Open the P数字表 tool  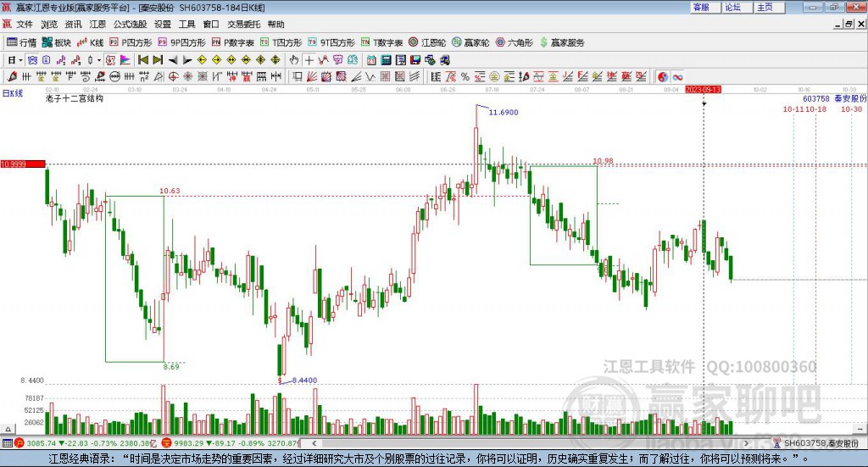pyautogui.click(x=232, y=42)
